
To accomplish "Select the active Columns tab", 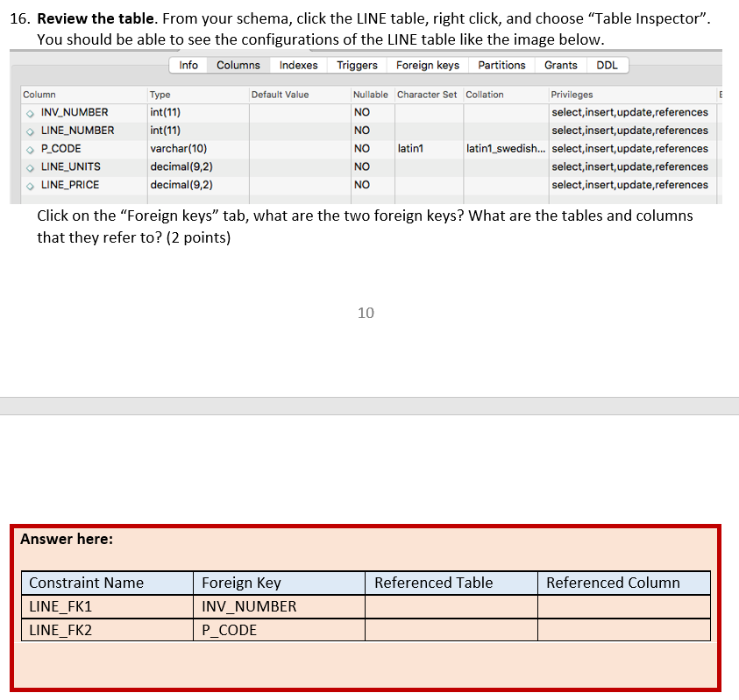I will click(x=238, y=64).
